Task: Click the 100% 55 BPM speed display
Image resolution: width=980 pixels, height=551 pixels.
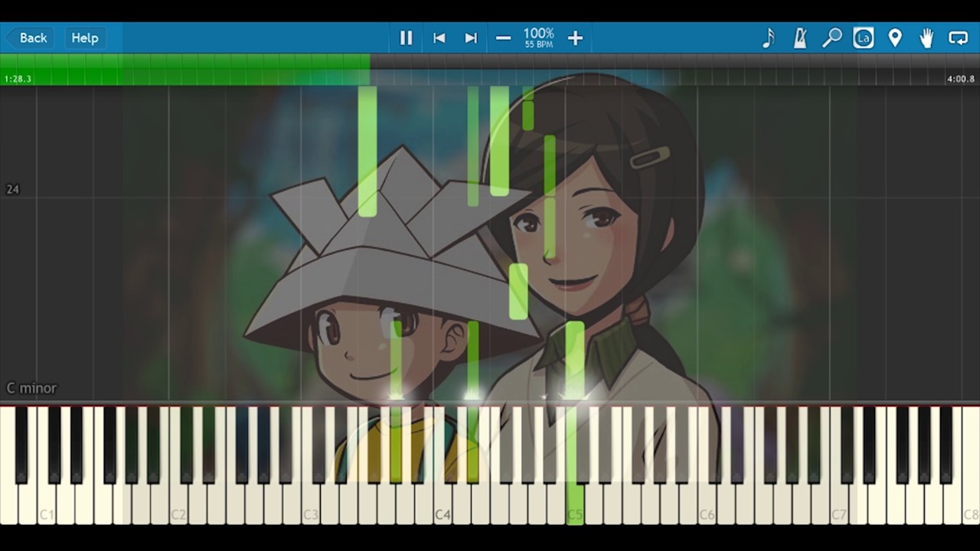Action: click(x=539, y=37)
